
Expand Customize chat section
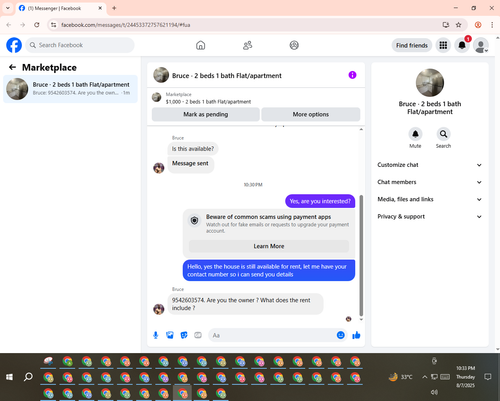point(430,165)
